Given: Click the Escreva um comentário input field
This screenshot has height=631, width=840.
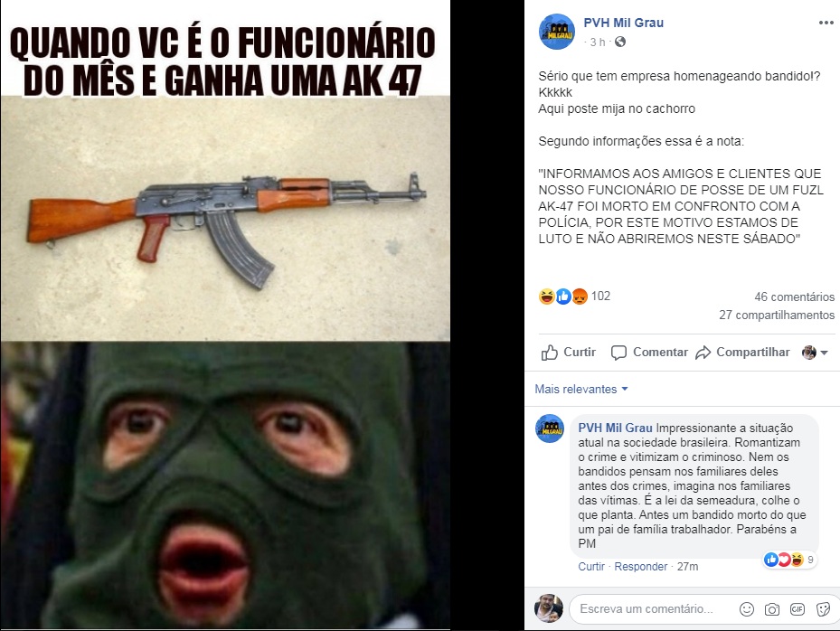Looking at the screenshot, I should [x=654, y=609].
